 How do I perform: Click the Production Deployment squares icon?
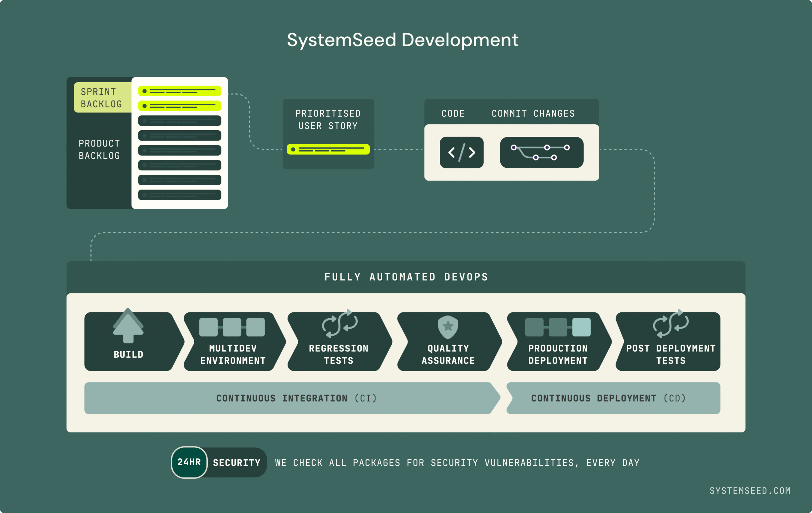558,327
